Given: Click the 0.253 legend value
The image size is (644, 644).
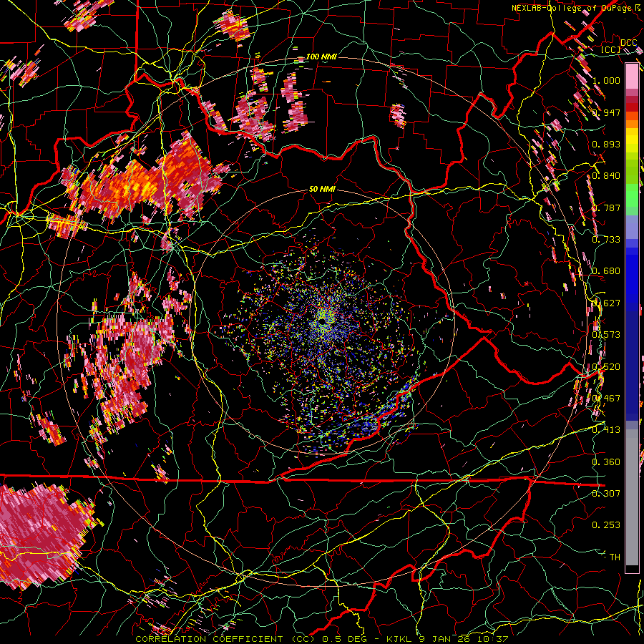Looking at the screenshot, I should (606, 525).
